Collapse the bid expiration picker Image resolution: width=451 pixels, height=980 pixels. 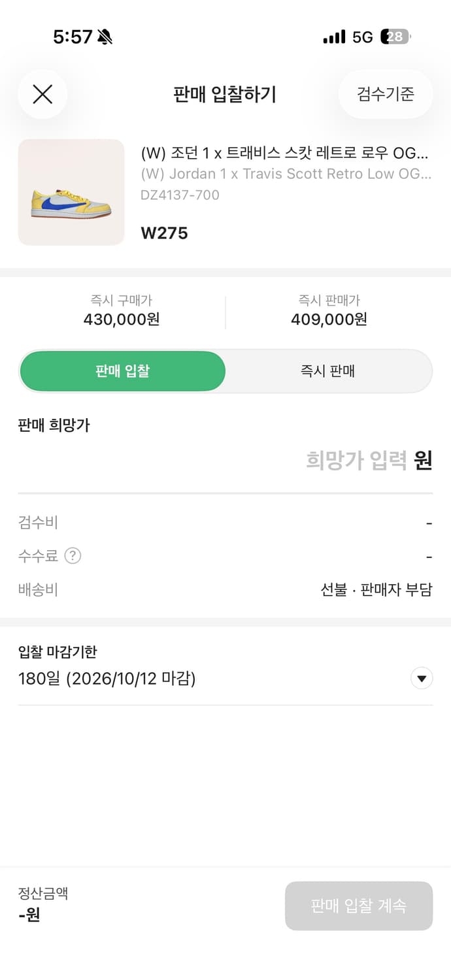click(x=422, y=679)
